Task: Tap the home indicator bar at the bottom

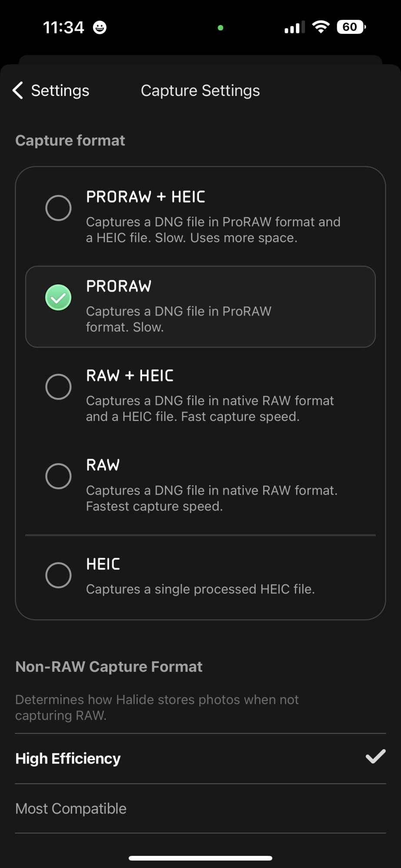Action: (x=200, y=858)
